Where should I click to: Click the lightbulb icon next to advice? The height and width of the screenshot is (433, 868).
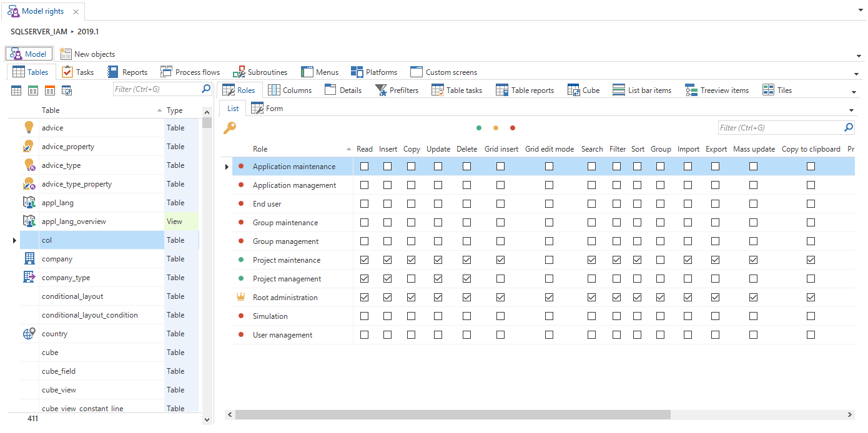[29, 127]
